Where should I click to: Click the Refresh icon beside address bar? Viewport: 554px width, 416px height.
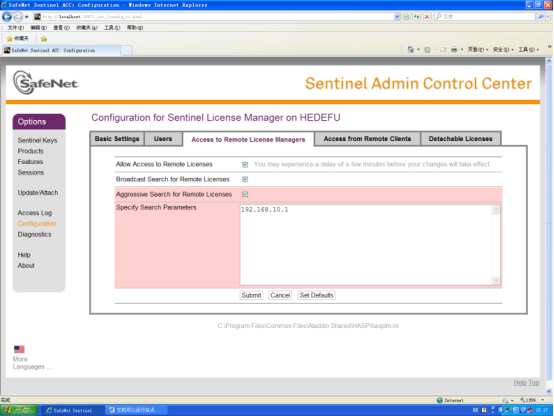click(x=417, y=17)
